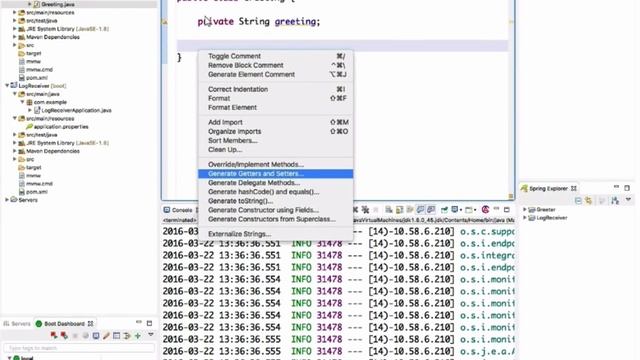This screenshot has height=360, width=640.
Task: Toggle show console when standard error changes
Action: [431, 210]
